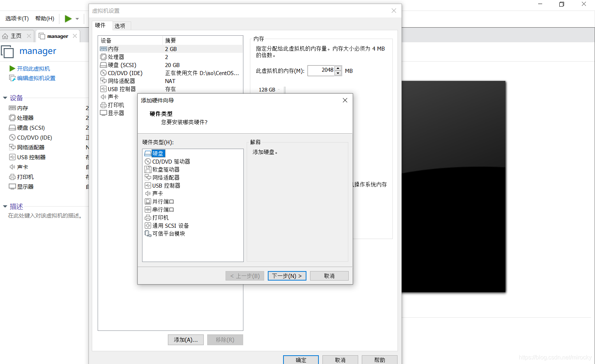Viewport: 595px width, 364px height.
Task: Select 硬盘 hardware type in the wizard
Action: pos(158,153)
